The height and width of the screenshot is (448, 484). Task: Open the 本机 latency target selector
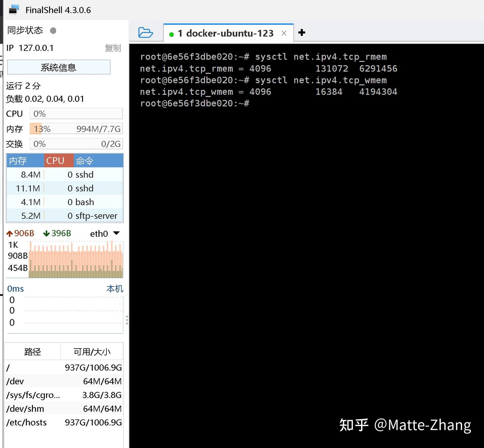114,288
